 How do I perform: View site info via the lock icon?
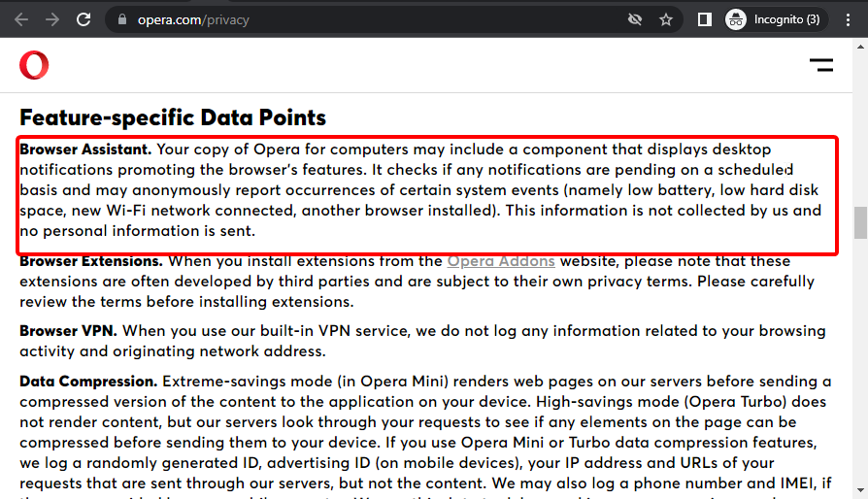pyautogui.click(x=122, y=20)
